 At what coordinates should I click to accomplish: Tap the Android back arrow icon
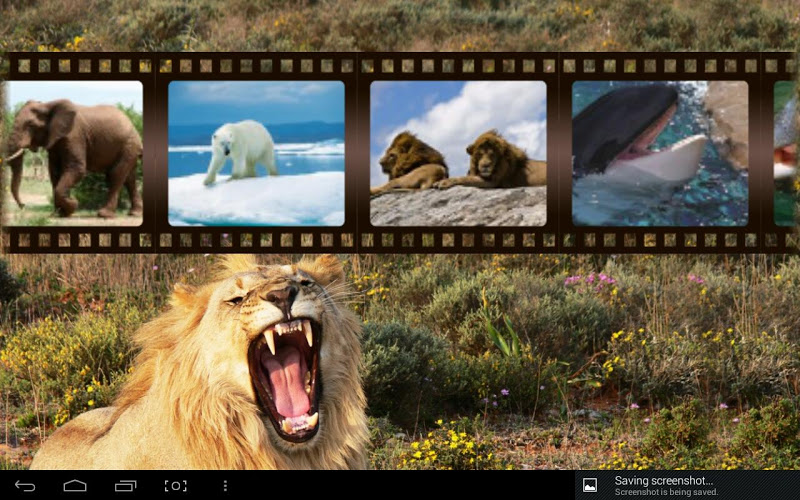point(25,486)
